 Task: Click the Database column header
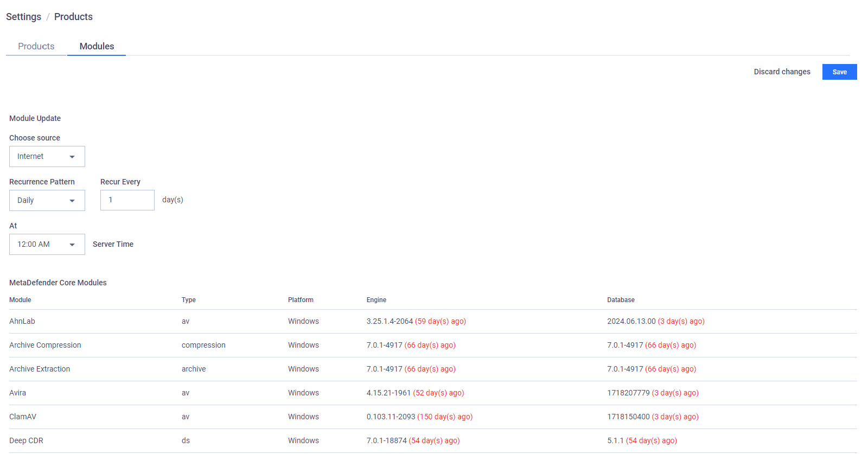(621, 300)
